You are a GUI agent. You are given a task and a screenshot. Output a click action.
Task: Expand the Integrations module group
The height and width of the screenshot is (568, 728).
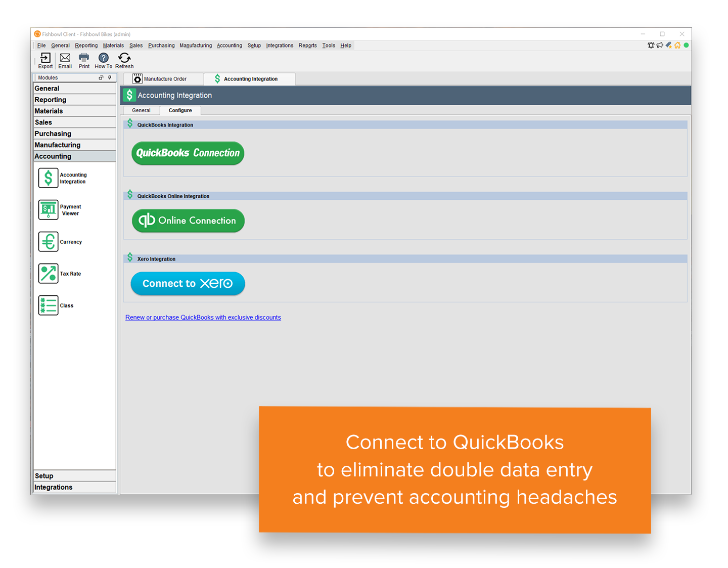[x=75, y=487]
